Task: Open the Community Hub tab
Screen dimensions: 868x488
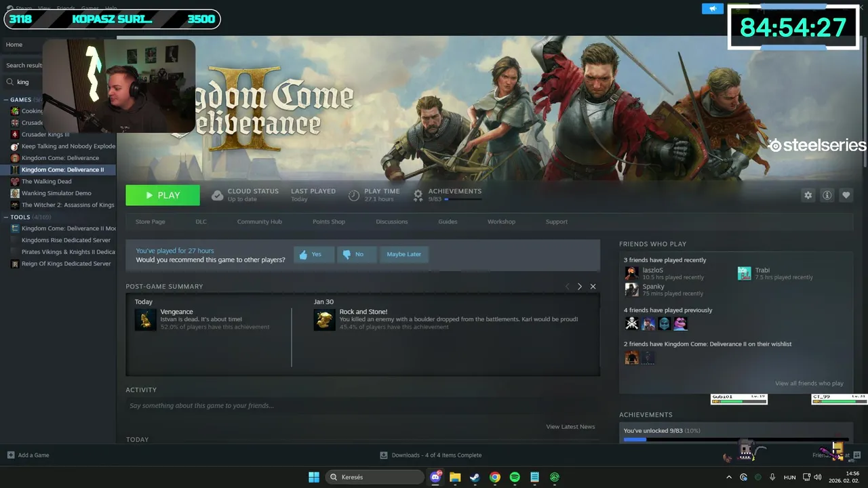Action: [x=259, y=222]
